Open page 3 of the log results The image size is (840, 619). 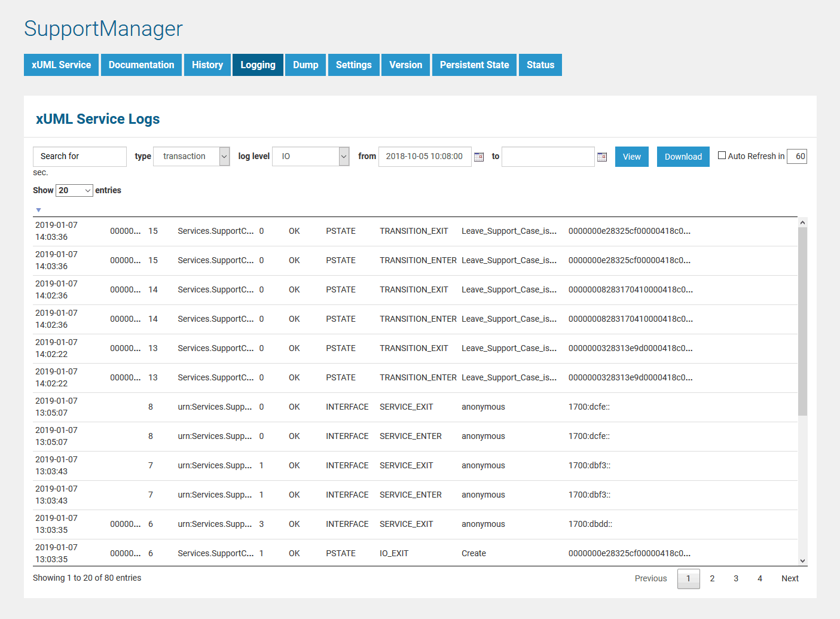click(735, 578)
